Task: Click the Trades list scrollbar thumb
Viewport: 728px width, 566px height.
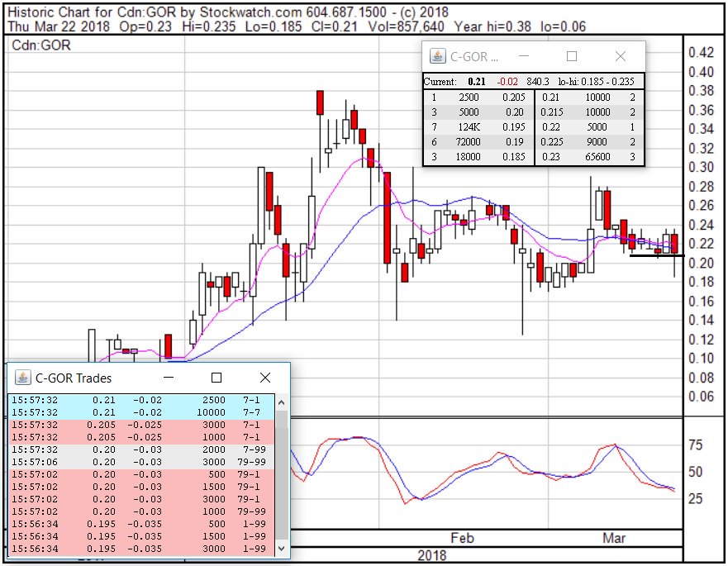Action: (281, 474)
